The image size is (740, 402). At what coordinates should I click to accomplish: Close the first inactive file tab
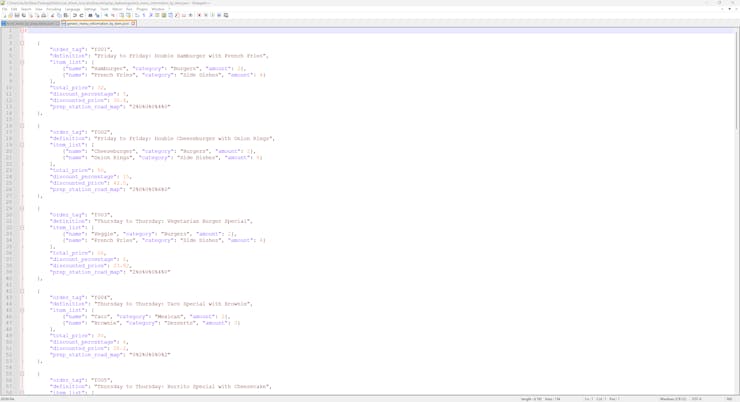tap(58, 23)
